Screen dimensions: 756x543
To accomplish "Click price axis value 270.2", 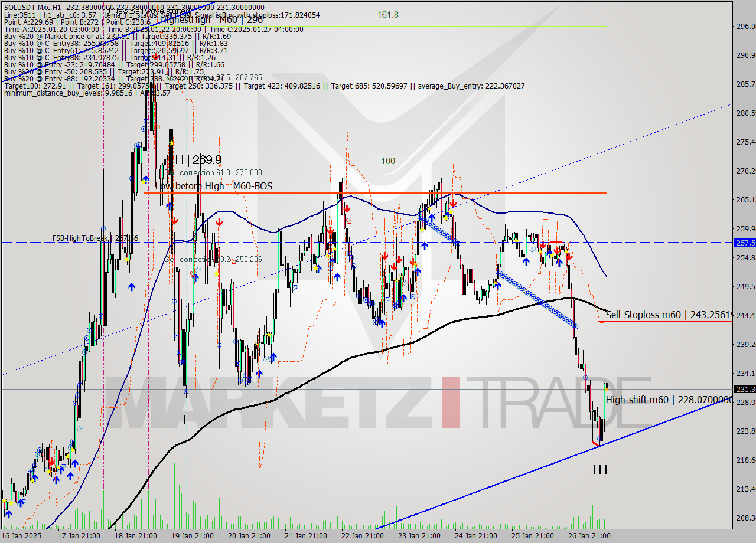I will (x=745, y=171).
